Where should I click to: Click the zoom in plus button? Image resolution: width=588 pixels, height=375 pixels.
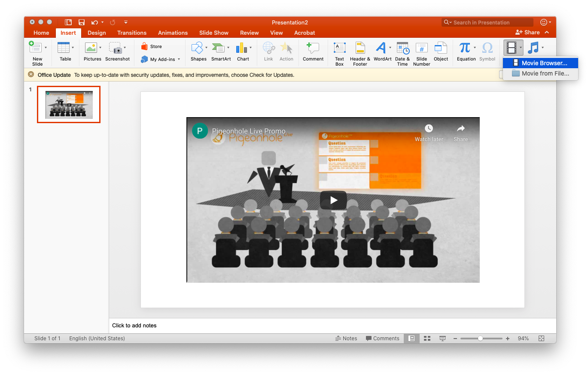pos(508,339)
